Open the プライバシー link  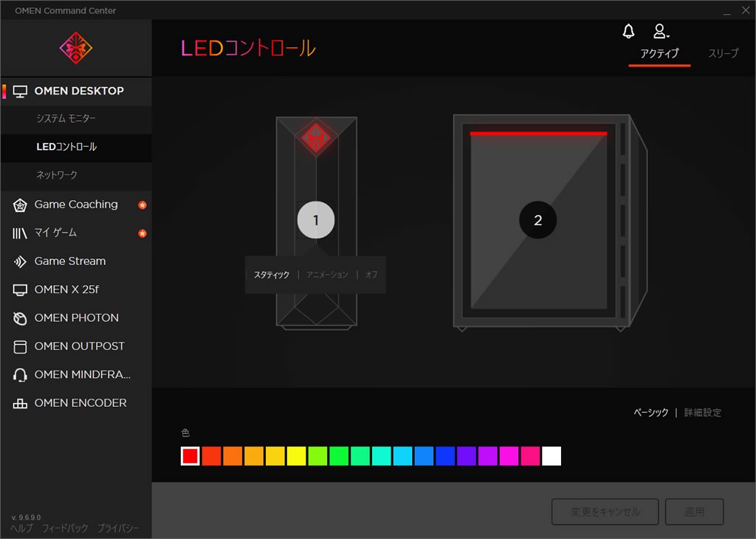pos(118,529)
